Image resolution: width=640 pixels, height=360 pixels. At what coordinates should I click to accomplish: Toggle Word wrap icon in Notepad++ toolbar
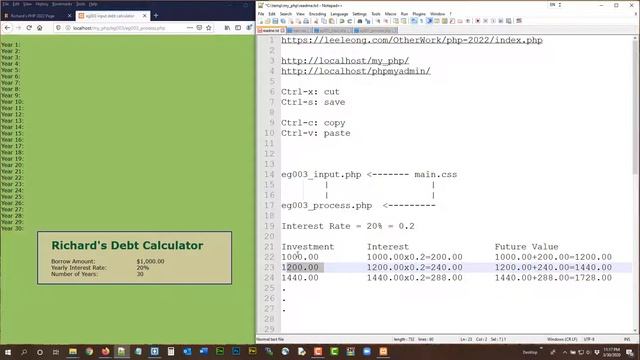[x=414, y=21]
